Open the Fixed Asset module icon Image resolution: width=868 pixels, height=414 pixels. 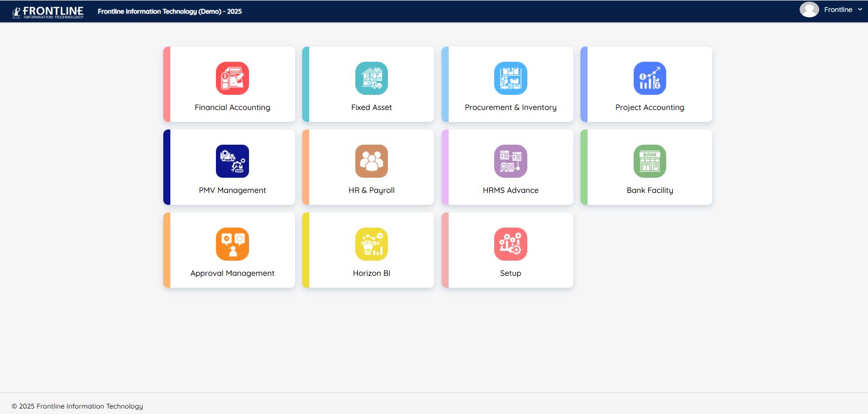pyautogui.click(x=372, y=78)
